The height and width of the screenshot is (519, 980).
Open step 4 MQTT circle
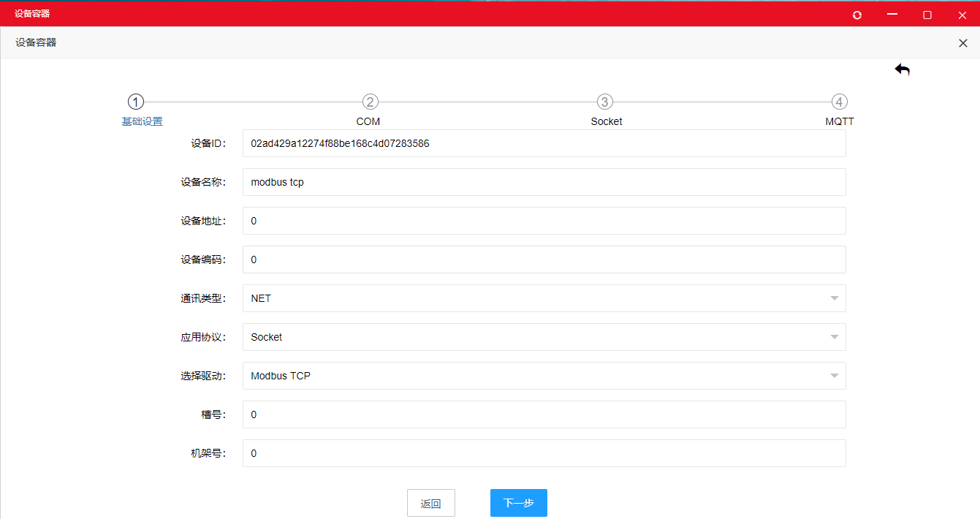839,102
